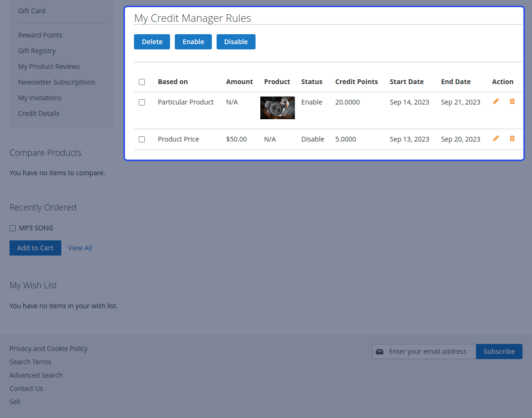Screen dimensions: 532x418
Task: Toggle the select-all checkbox in table header
Action: [x=142, y=82]
